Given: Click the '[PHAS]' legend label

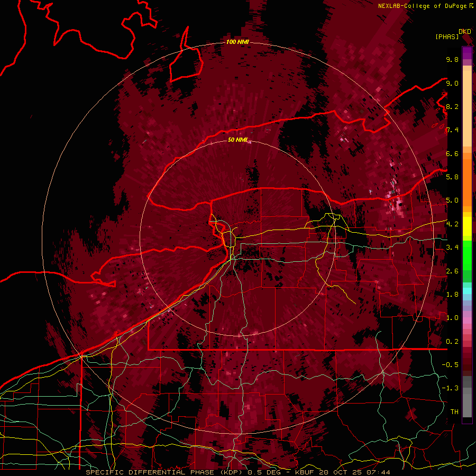Looking at the screenshot, I should [447, 37].
